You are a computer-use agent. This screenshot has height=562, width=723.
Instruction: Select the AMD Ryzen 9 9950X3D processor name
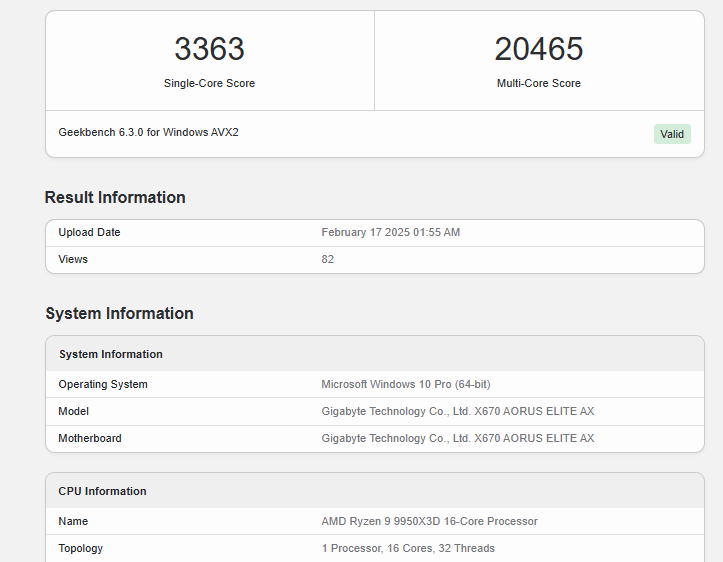click(429, 521)
